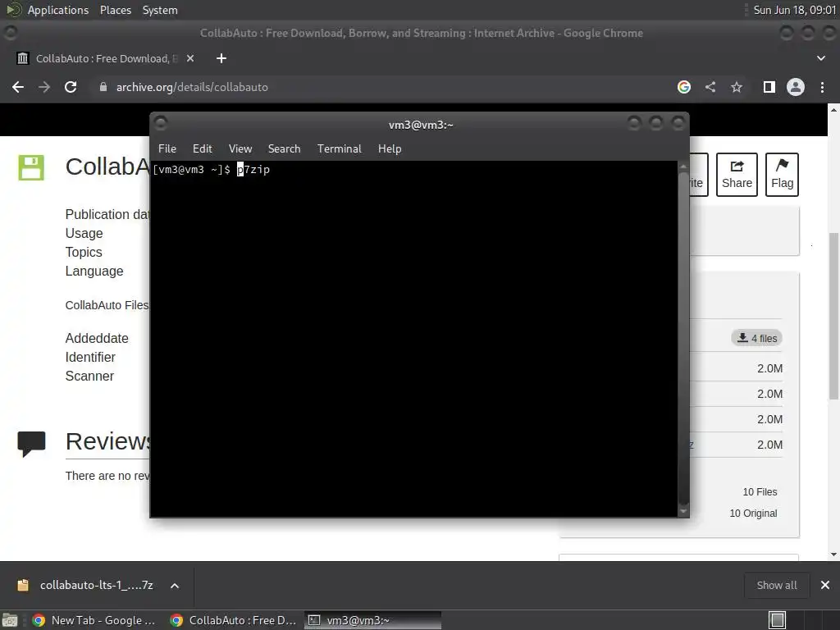This screenshot has height=630, width=840.
Task: Toggle Chrome side panel
Action: pyautogui.click(x=769, y=87)
